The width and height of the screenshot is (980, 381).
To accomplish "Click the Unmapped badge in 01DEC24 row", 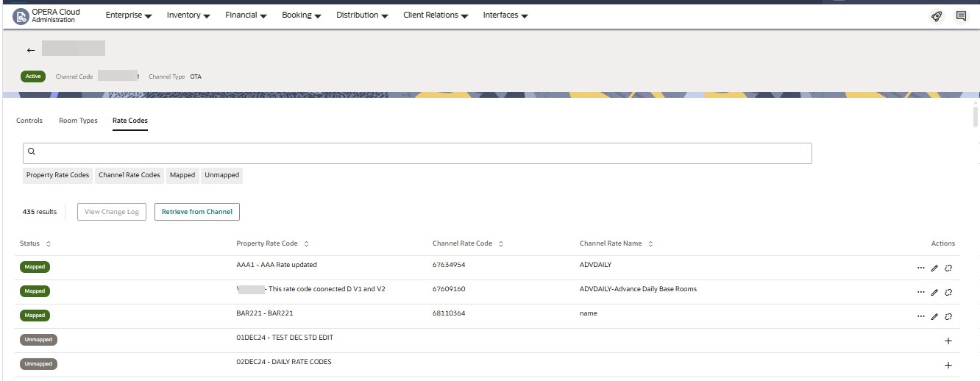I will 38,340.
